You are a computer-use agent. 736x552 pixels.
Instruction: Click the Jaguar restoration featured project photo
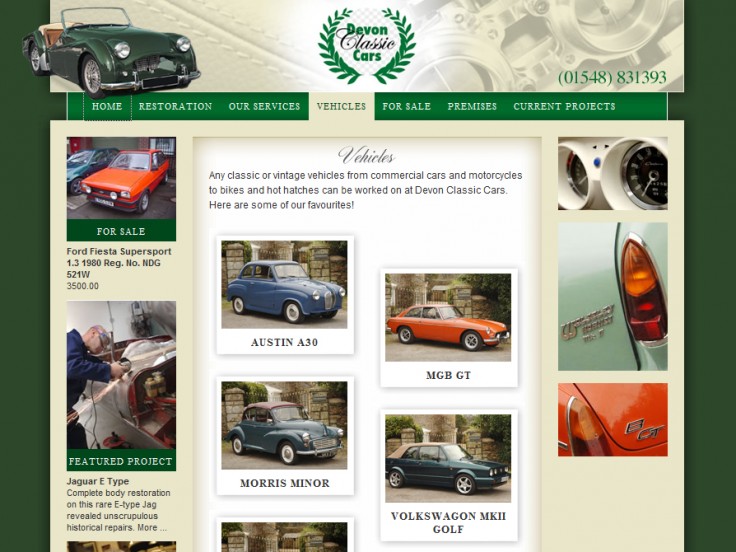coord(121,375)
